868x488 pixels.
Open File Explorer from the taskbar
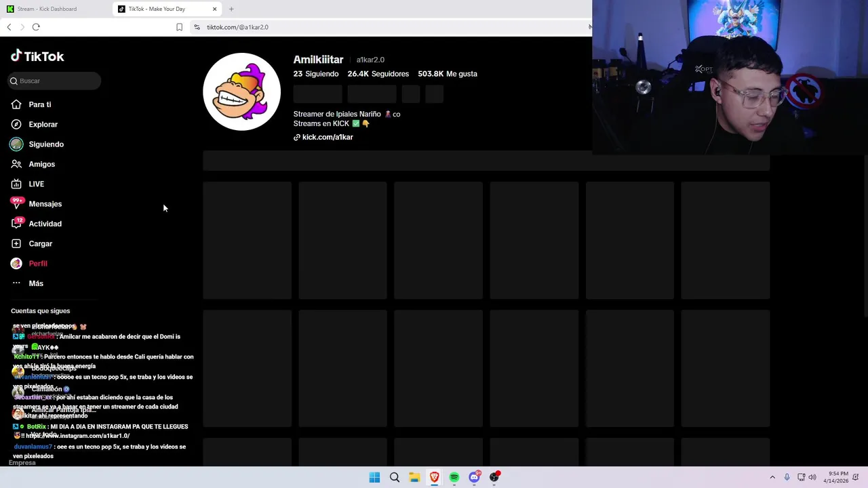[x=414, y=477]
